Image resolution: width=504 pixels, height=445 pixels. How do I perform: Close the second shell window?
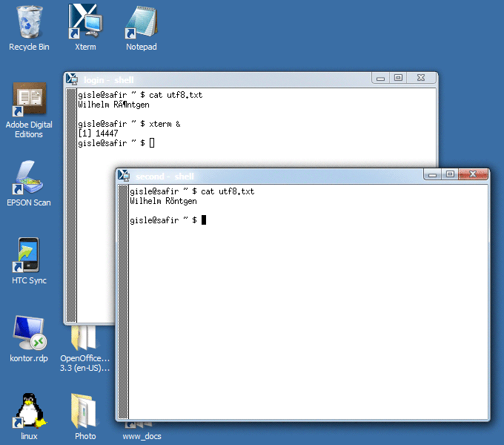(x=473, y=174)
